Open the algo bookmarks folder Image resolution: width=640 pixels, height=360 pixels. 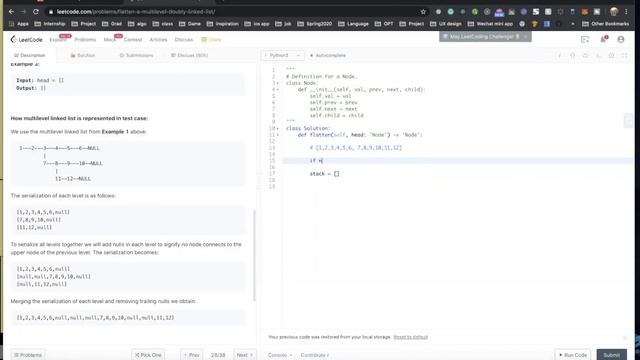click(x=137, y=24)
